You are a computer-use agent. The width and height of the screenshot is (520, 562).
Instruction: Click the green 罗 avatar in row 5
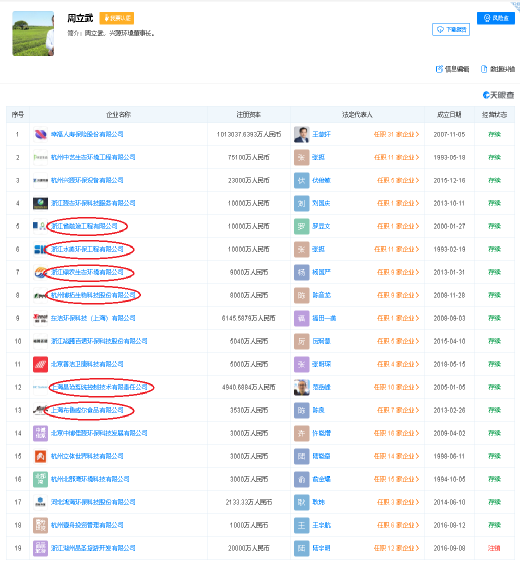(x=301, y=226)
